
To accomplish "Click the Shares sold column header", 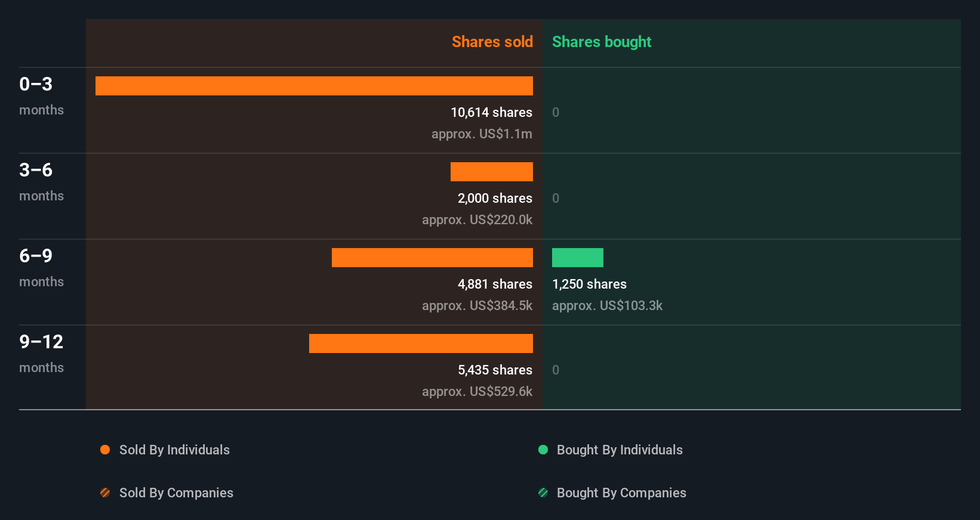I will tap(492, 42).
